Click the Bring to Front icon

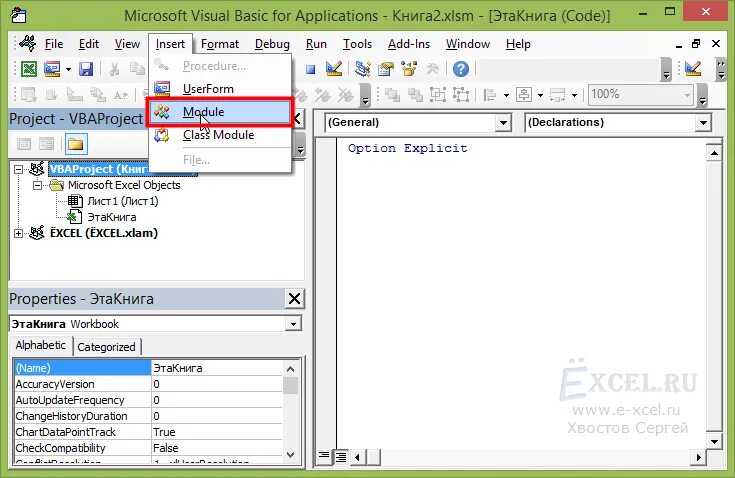392,95
